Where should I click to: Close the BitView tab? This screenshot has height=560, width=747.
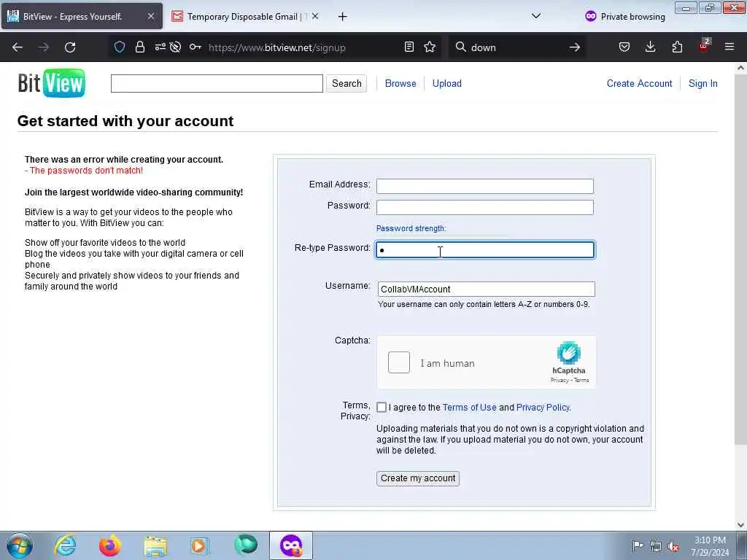click(x=150, y=16)
